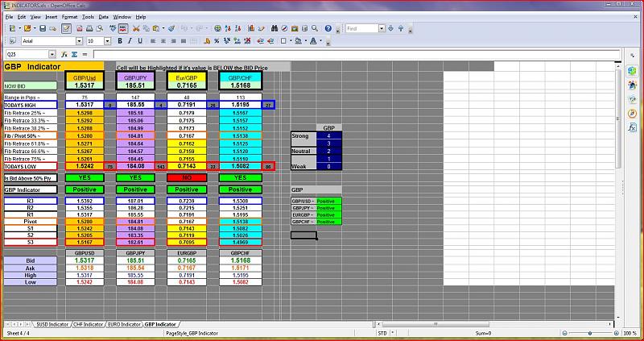This screenshot has height=341, width=644.
Task: Sort Descending icon
Action: pos(237,28)
